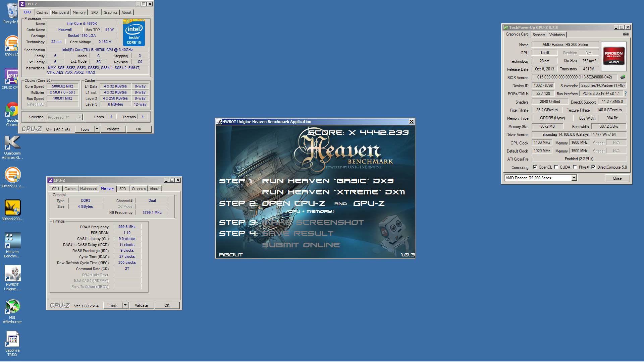The width and height of the screenshot is (644, 362).
Task: Click the Close button in GPU-Z
Action: click(x=617, y=178)
